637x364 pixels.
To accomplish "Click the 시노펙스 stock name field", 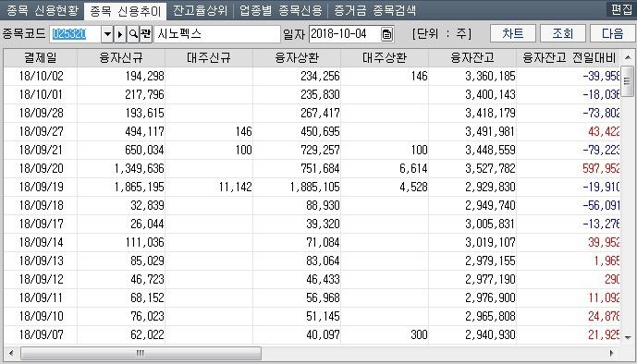I will [x=217, y=34].
